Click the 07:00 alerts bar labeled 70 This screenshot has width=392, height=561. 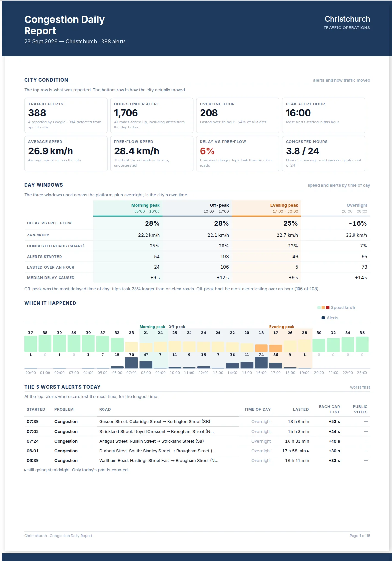tap(132, 363)
